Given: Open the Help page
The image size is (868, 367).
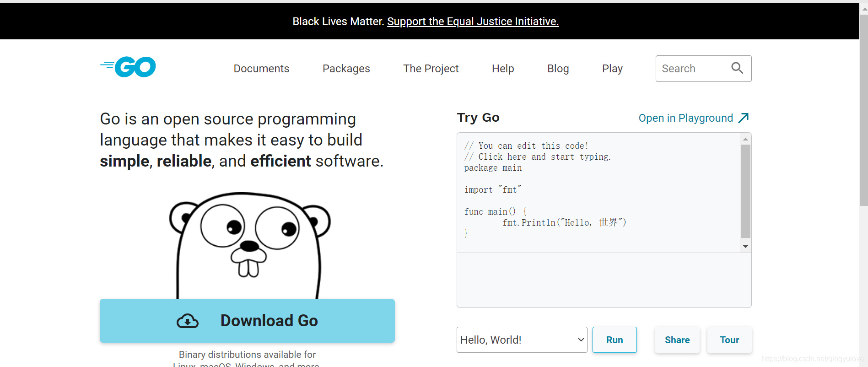Looking at the screenshot, I should [503, 69].
